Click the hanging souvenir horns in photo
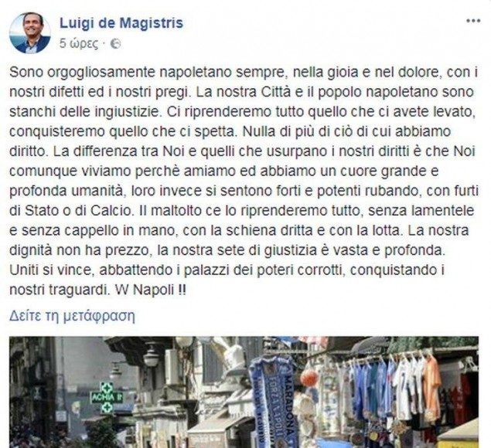Viewport: 491px width, 448px height. pyautogui.click(x=310, y=377)
